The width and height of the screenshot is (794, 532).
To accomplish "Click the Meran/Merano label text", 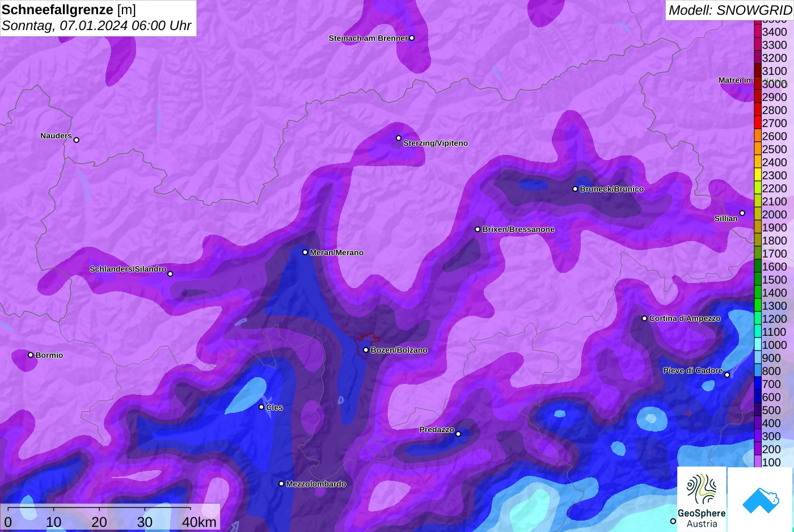I will 337,252.
